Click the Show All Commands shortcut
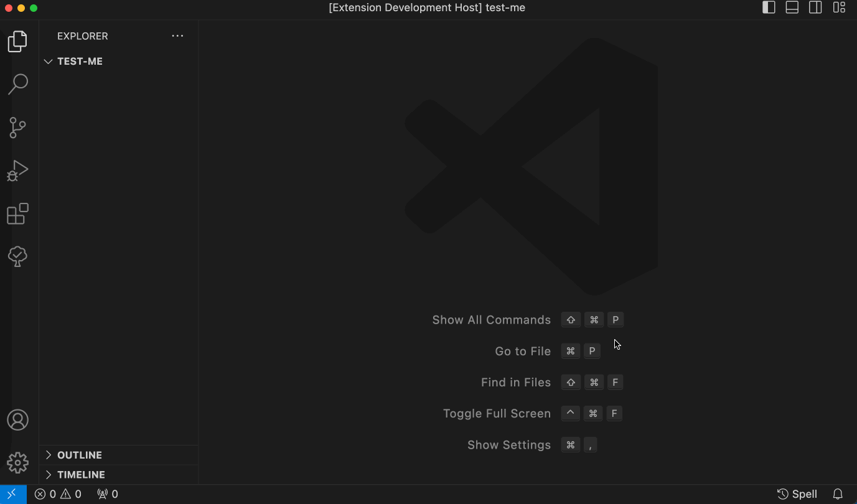Viewport: 857px width, 504px height. [492, 319]
